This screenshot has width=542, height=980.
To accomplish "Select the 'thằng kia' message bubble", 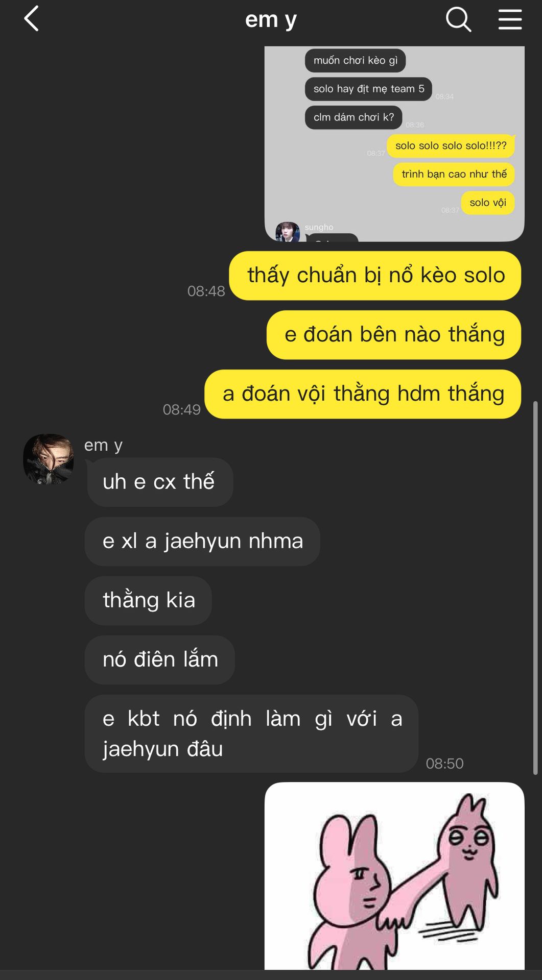I will coord(148,601).
